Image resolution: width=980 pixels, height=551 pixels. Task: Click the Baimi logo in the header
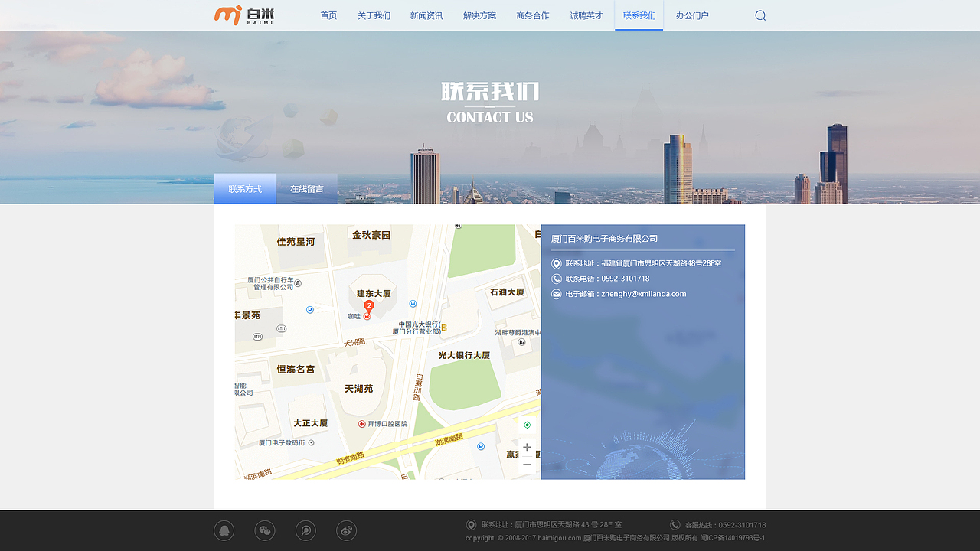click(244, 15)
